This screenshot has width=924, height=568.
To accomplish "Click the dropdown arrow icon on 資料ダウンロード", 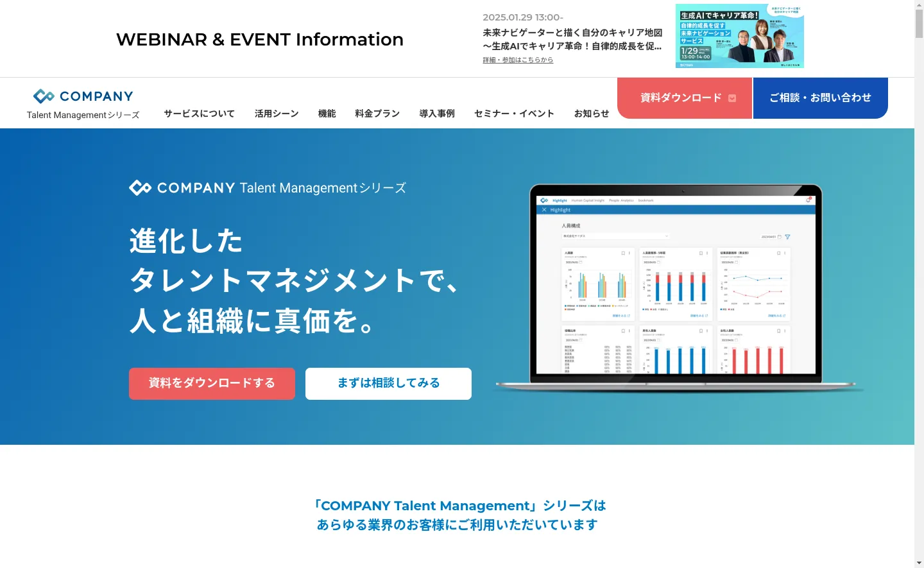I will [732, 98].
